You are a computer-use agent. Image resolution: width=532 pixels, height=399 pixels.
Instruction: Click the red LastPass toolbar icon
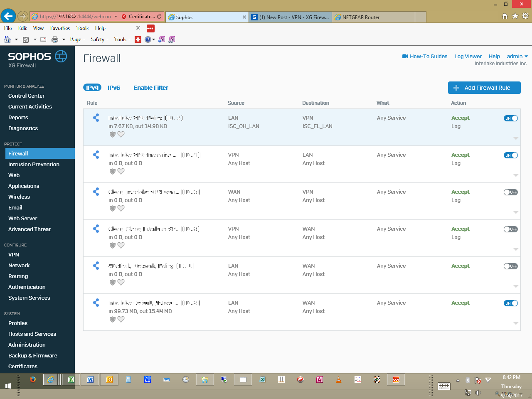point(150,28)
